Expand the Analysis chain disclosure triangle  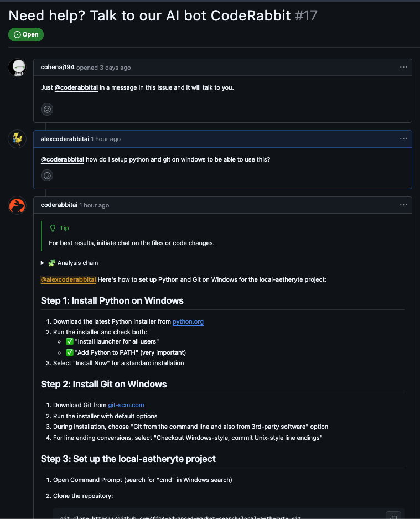[43, 262]
